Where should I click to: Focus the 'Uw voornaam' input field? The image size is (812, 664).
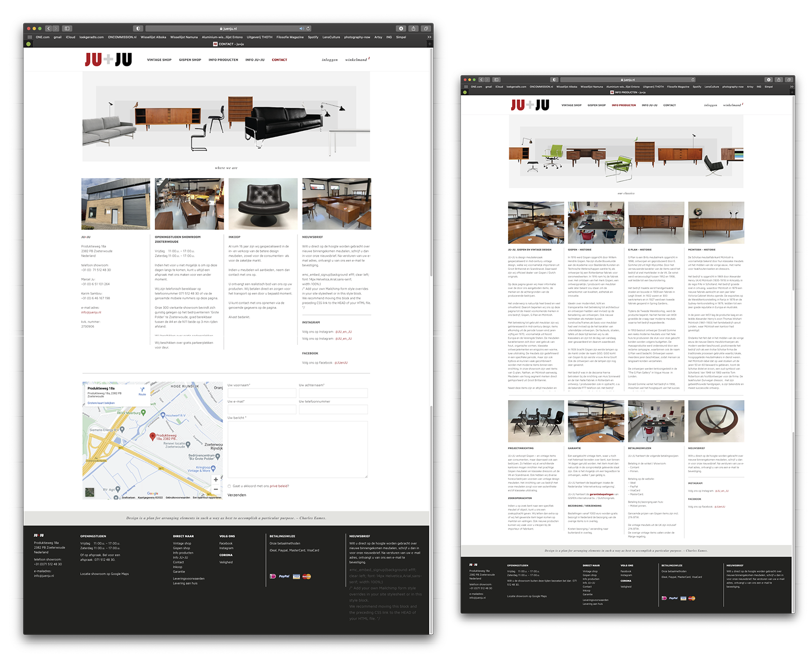click(x=262, y=393)
